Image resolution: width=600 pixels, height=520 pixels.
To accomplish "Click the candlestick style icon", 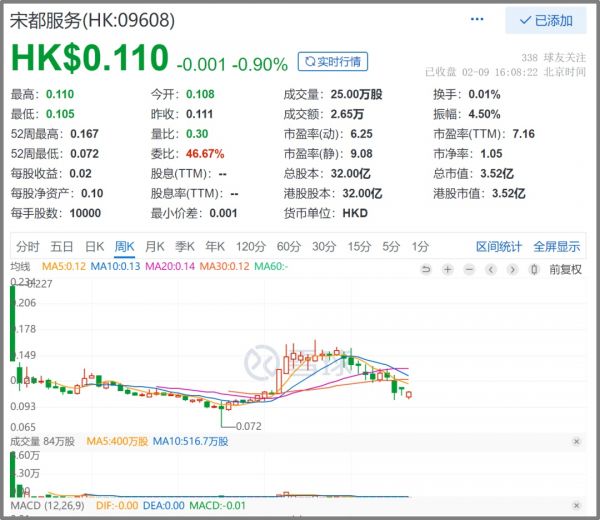I will [534, 270].
